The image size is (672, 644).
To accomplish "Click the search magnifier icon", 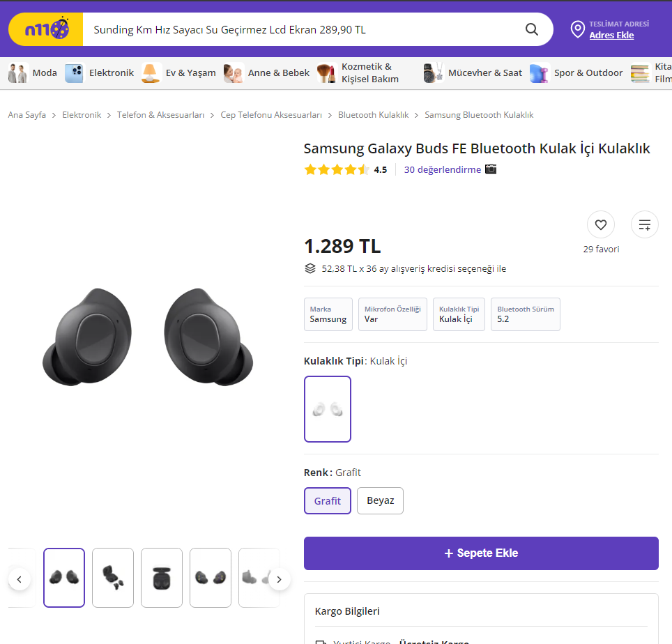I will click(532, 29).
